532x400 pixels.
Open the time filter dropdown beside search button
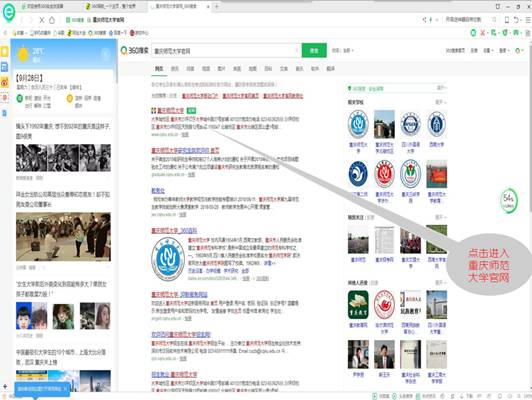[x=342, y=51]
